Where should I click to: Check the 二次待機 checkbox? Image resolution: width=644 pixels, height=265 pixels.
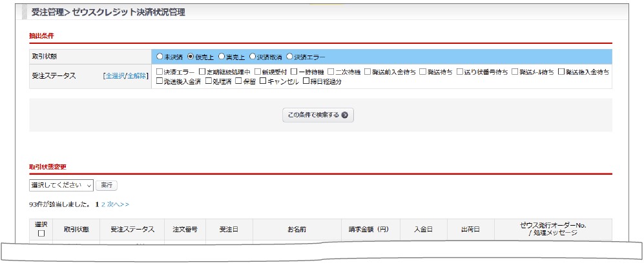click(x=330, y=72)
